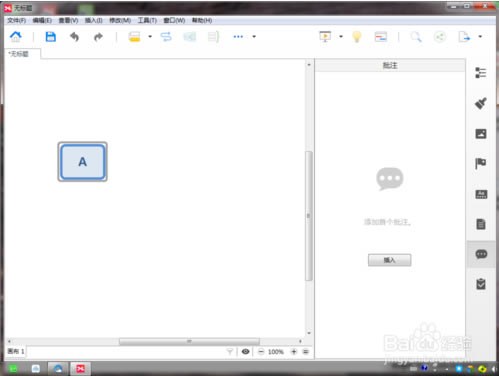499x376 pixels.
Task: Click the 批注 panel header
Action: pyautogui.click(x=390, y=65)
